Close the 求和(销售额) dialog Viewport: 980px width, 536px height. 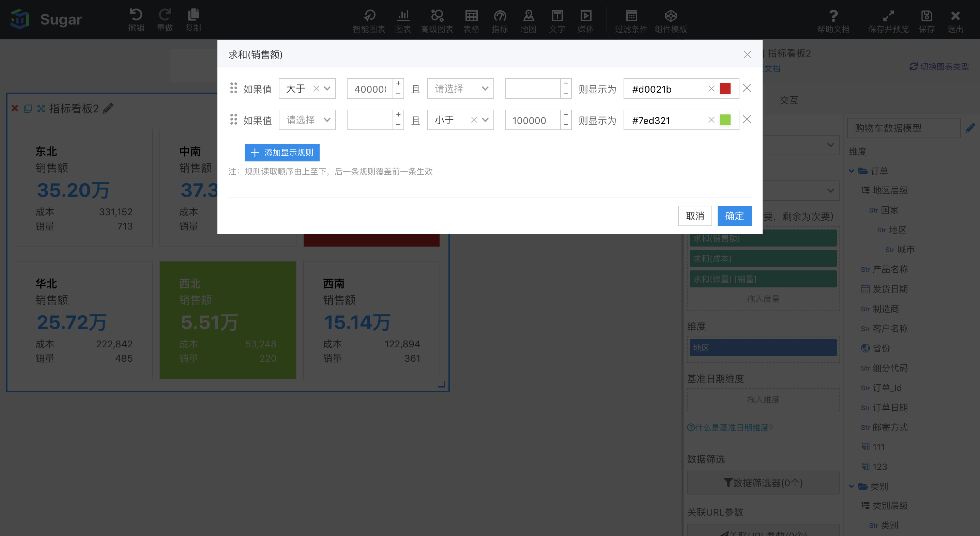pyautogui.click(x=747, y=55)
